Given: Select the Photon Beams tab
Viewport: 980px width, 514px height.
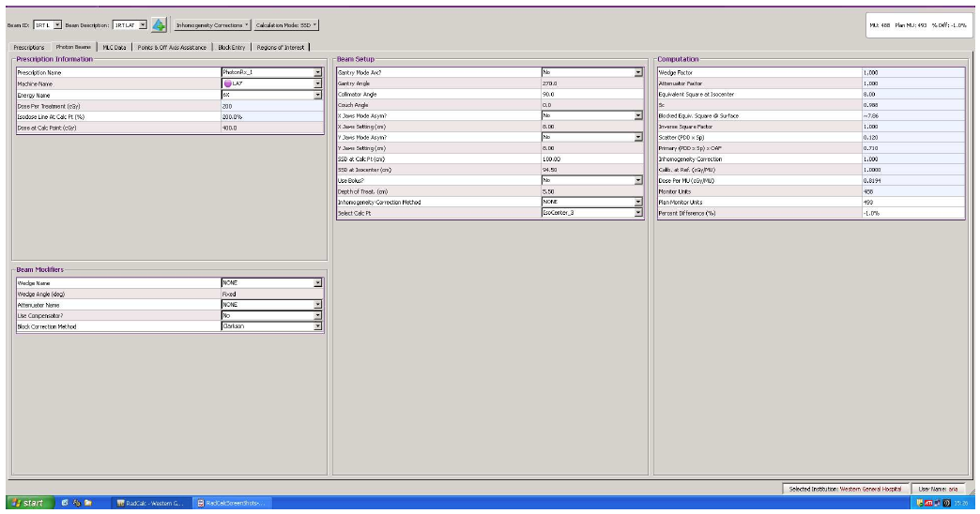Looking at the screenshot, I should point(73,47).
